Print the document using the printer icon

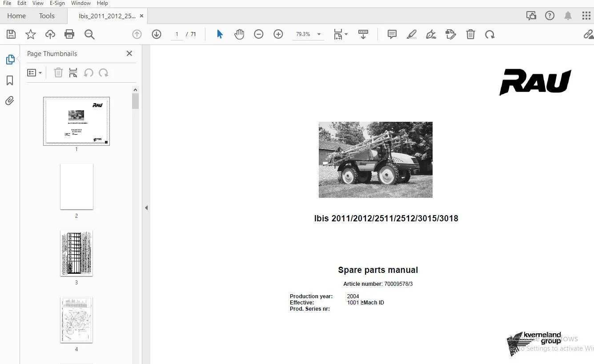69,34
